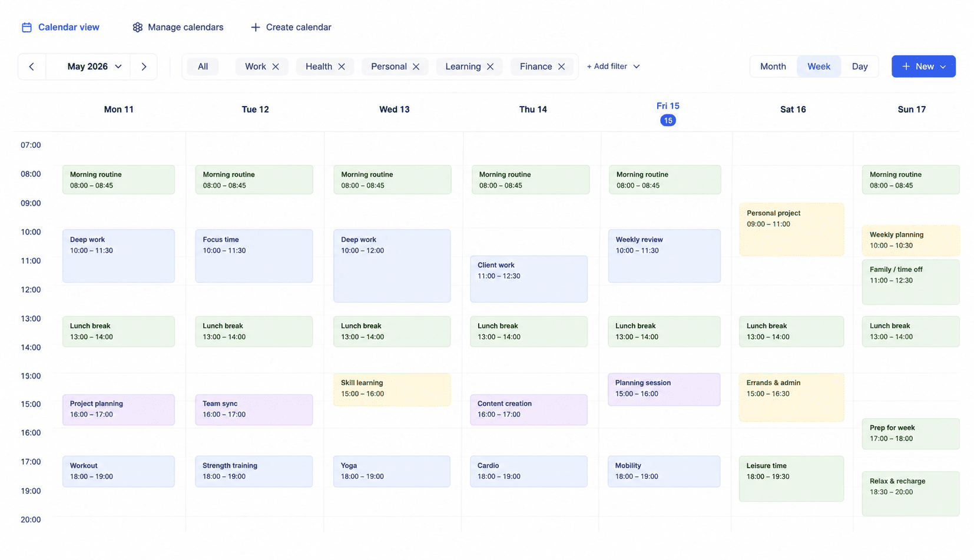Open the Mobility event on Friday
Viewport: 974px width, 560px height.
[664, 471]
